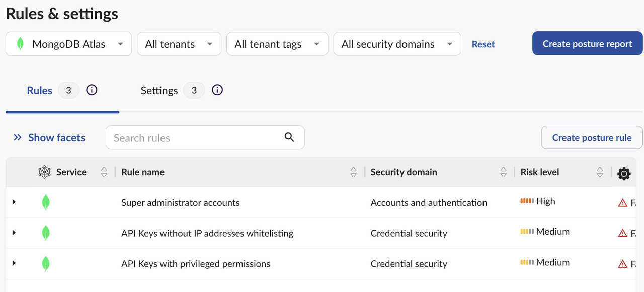Viewport: 644px width, 292px height.
Task: Select the Rules tab
Action: point(40,91)
